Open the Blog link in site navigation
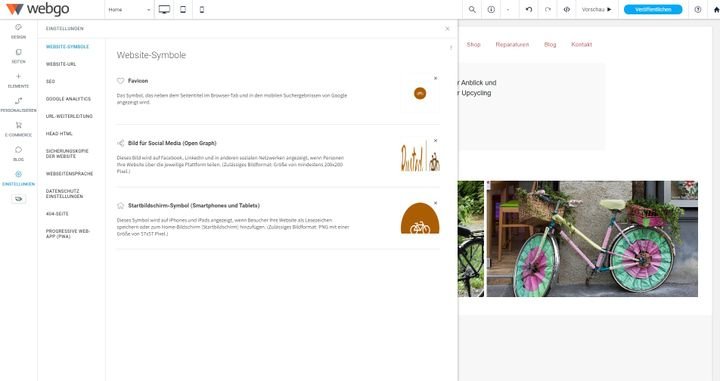The height and width of the screenshot is (381, 720). (550, 45)
